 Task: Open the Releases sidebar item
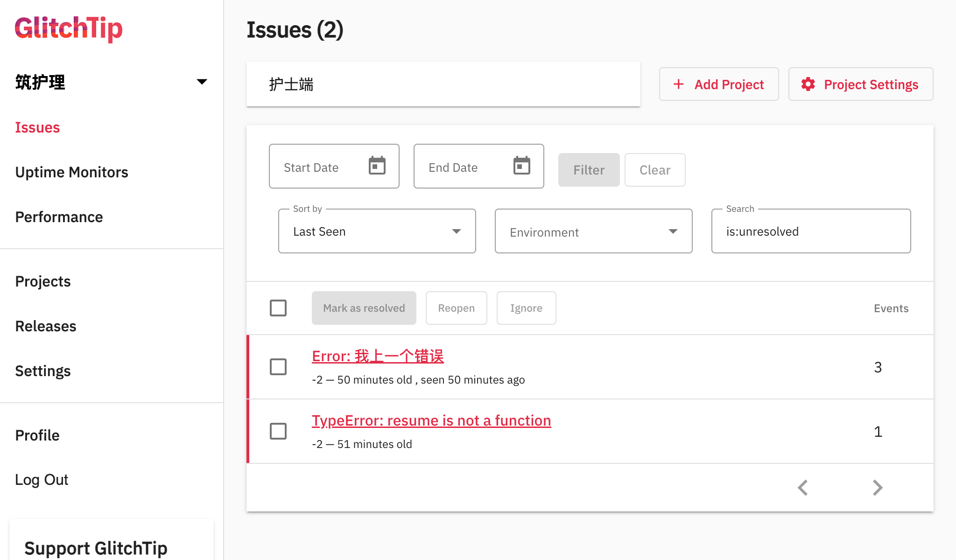pos(46,326)
